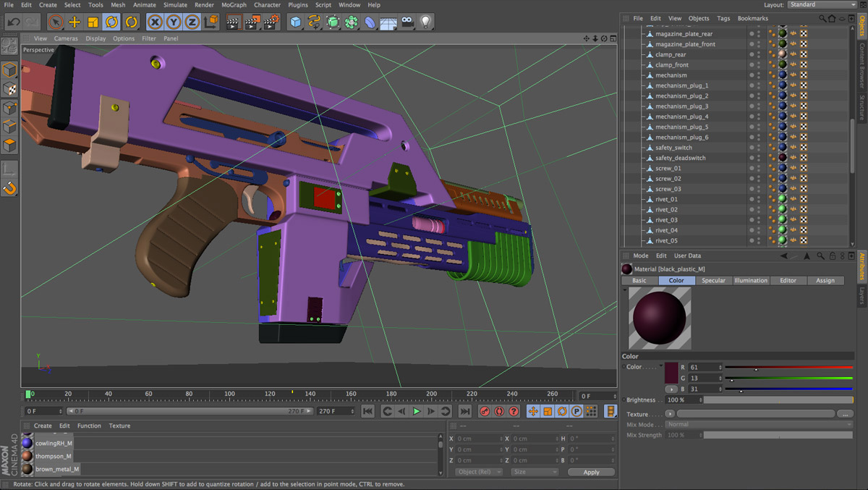This screenshot has width=868, height=490.
Task: Select the active Rotate tool
Action: coord(111,22)
